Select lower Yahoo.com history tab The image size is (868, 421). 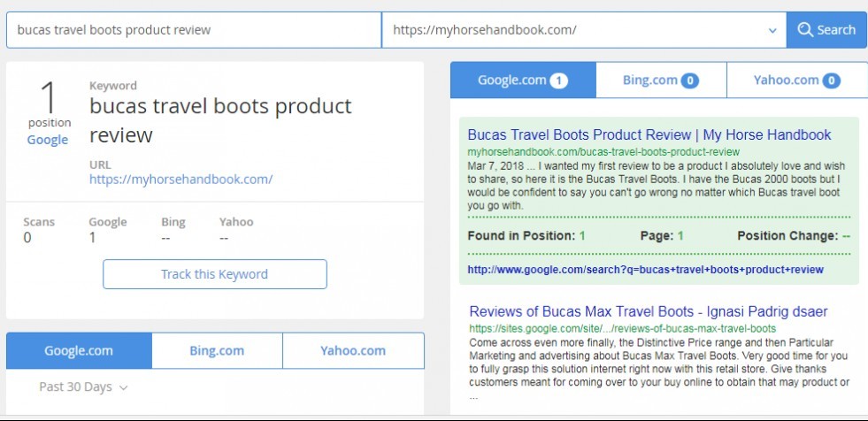point(353,351)
